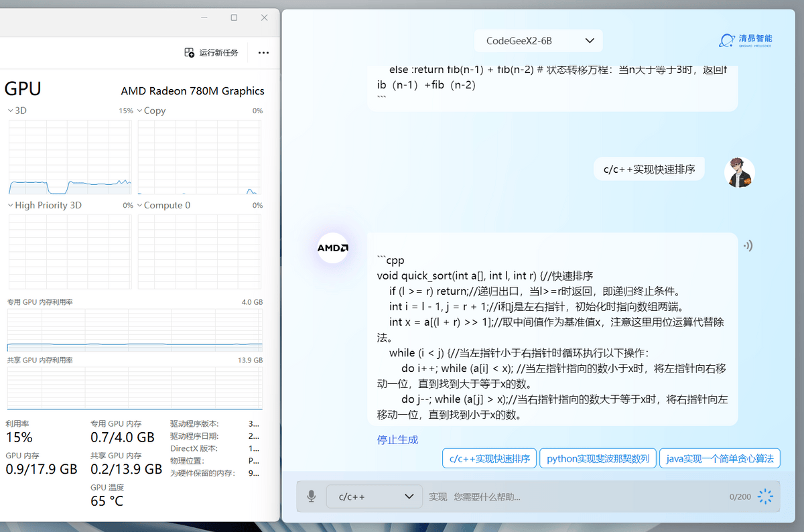Open the c/c++ language dropdown

point(375,496)
